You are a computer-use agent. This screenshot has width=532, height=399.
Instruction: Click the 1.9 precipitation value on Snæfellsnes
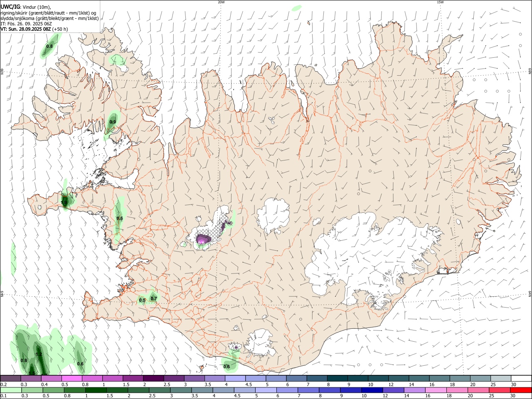64,203
